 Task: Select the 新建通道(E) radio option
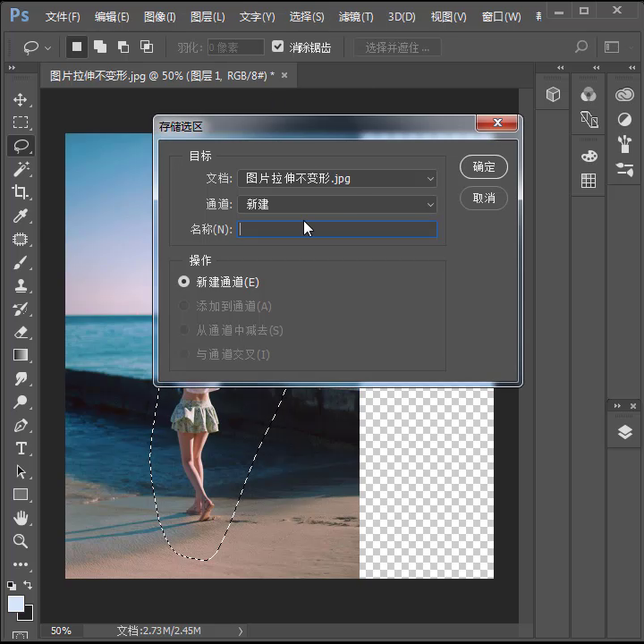(x=184, y=282)
